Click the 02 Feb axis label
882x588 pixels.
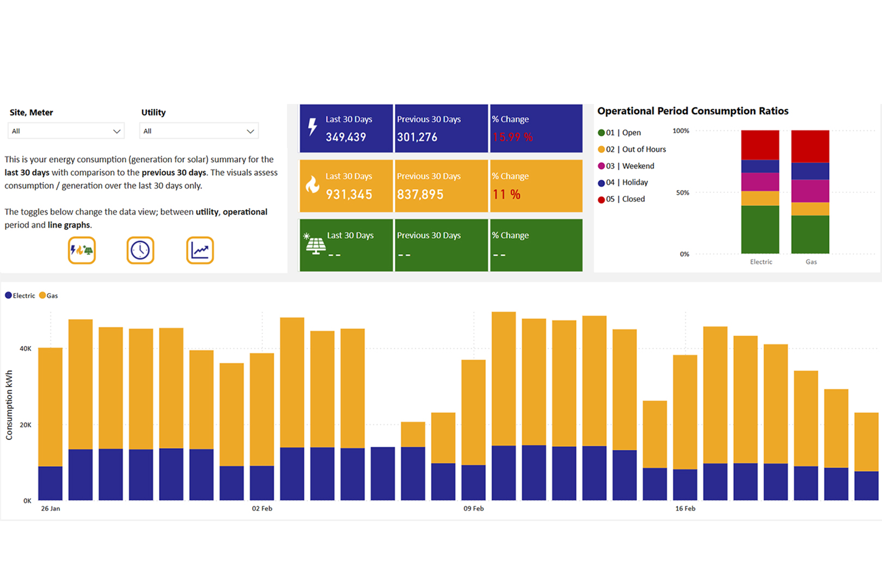point(262,509)
